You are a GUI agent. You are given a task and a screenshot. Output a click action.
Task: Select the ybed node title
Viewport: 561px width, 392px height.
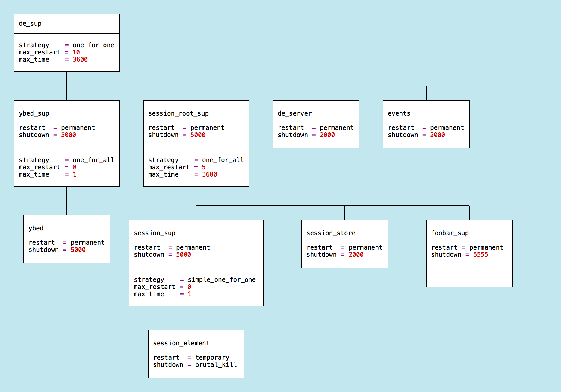[x=36, y=228]
